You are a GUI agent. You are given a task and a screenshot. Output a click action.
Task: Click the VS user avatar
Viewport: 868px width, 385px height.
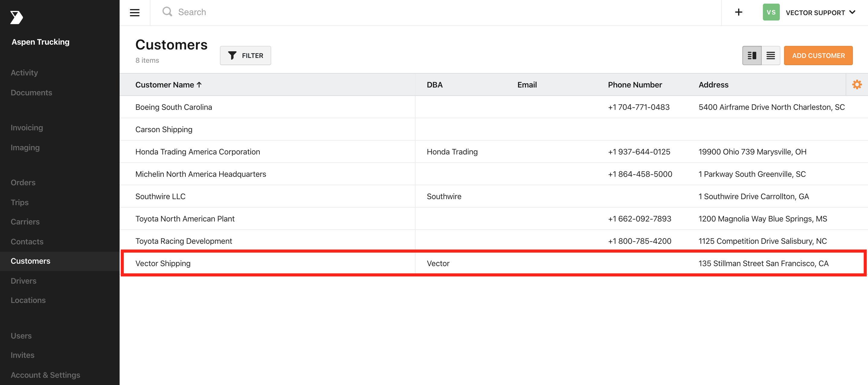click(x=771, y=12)
